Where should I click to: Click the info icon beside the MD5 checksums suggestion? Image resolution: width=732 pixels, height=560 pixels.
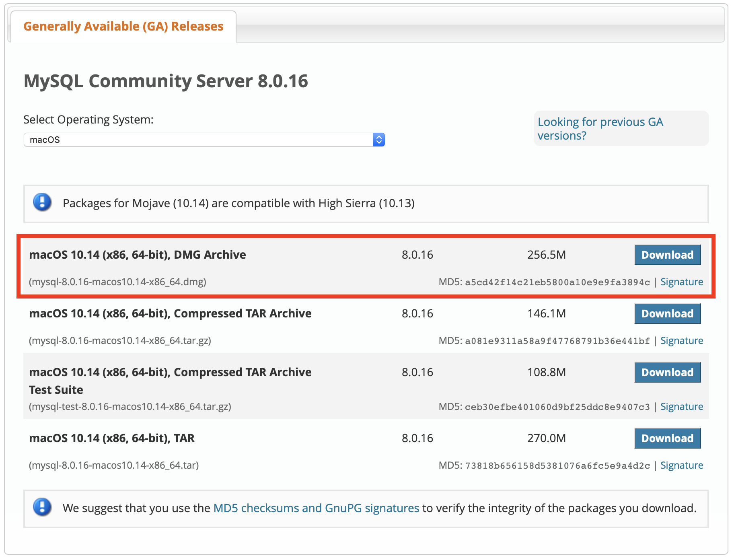tap(42, 507)
